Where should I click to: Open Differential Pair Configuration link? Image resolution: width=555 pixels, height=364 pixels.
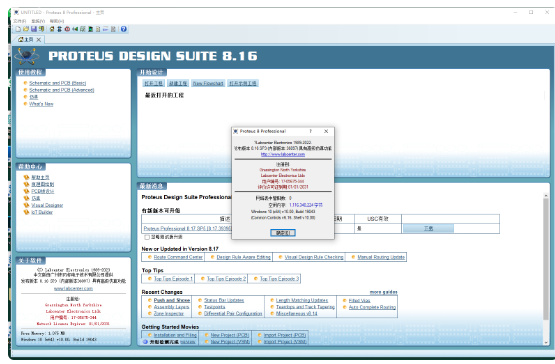tap(233, 314)
